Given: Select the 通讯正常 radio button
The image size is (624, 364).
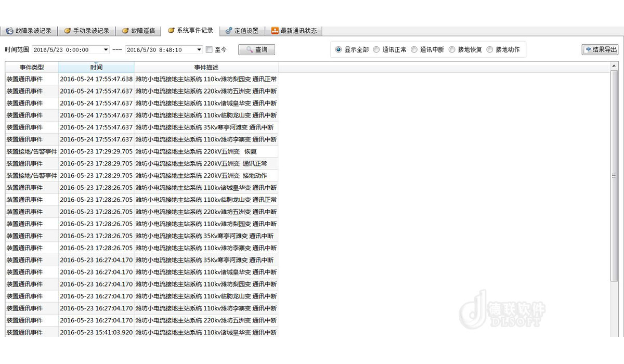Looking at the screenshot, I should [376, 50].
